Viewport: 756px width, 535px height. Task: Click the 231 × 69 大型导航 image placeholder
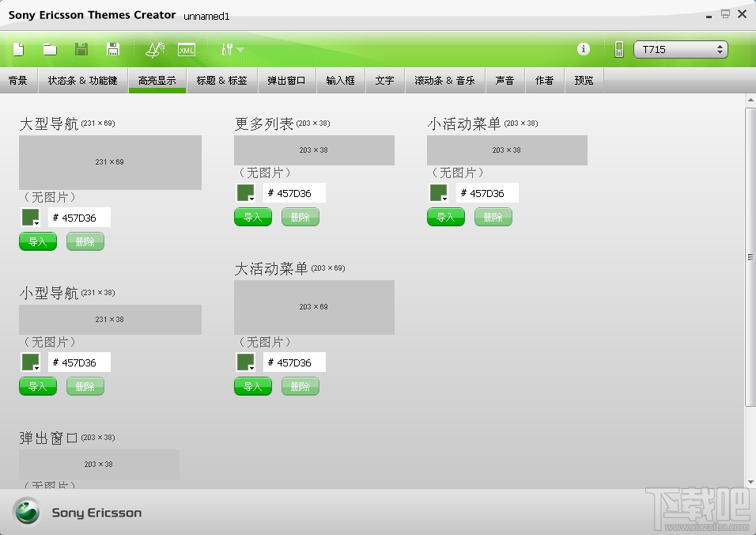pos(110,162)
